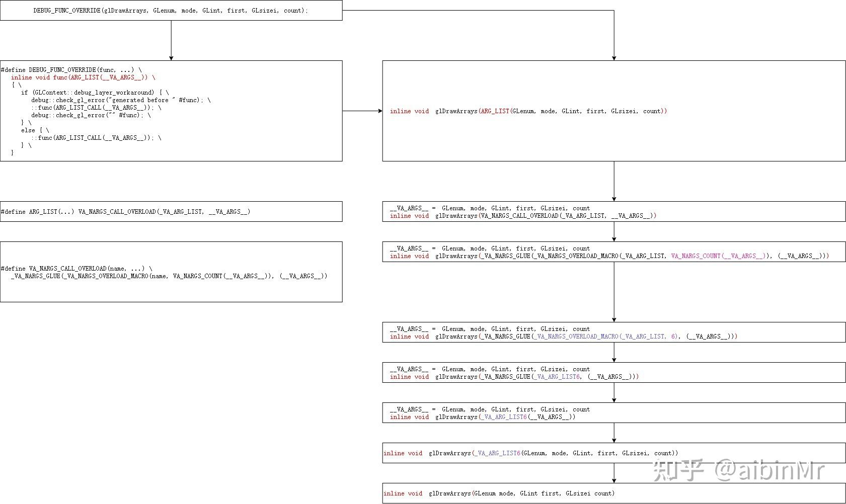Select the 'debug::check_gl_error("" #func);' line
The width and height of the screenshot is (846, 504).
click(x=91, y=115)
